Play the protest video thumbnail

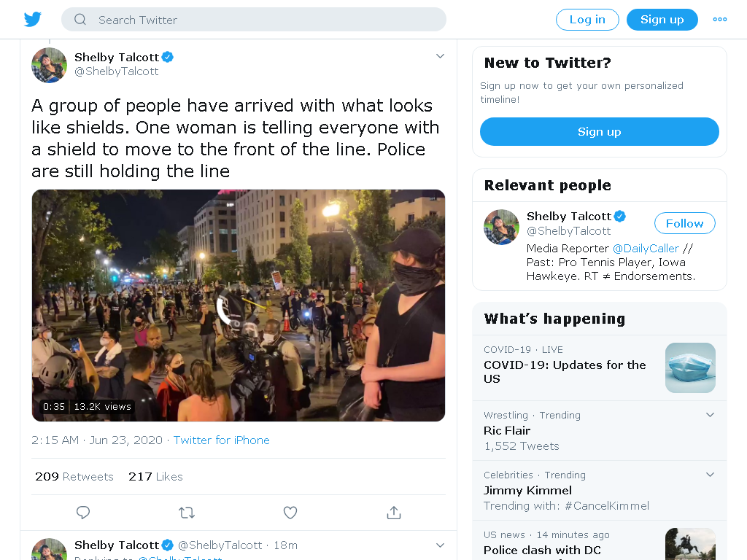[239, 306]
